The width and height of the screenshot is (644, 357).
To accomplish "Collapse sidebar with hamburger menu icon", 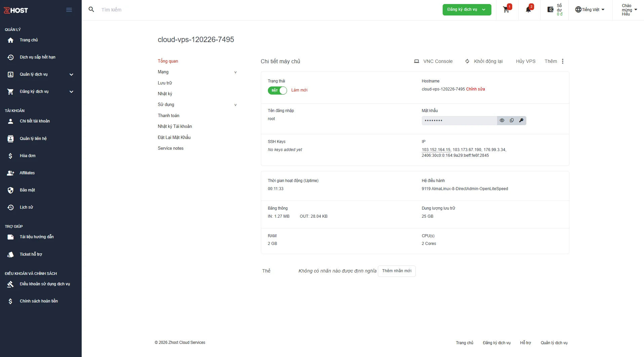I will (69, 10).
